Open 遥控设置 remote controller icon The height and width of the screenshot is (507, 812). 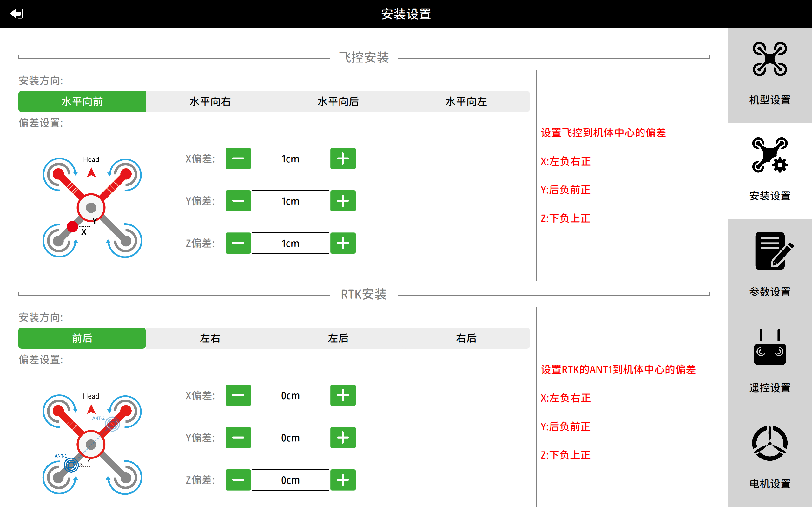point(769,347)
